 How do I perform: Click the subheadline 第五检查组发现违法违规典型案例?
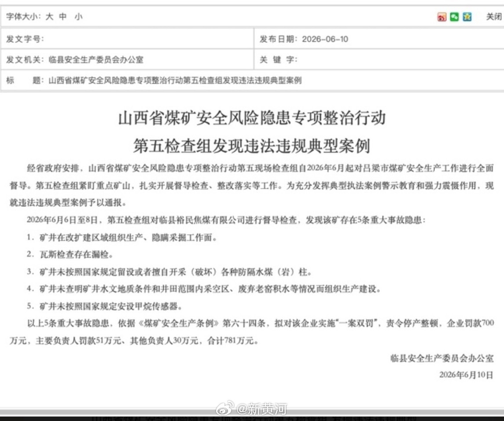point(252,146)
